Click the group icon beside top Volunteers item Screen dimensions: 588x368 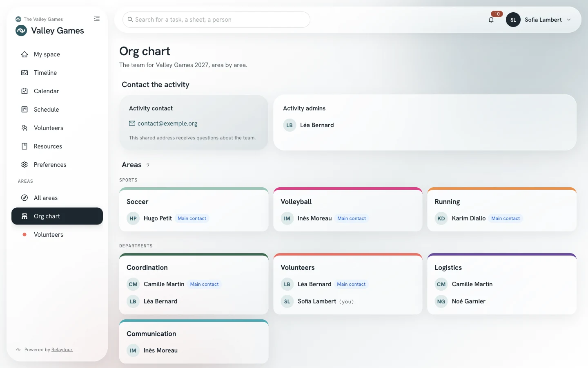(24, 128)
